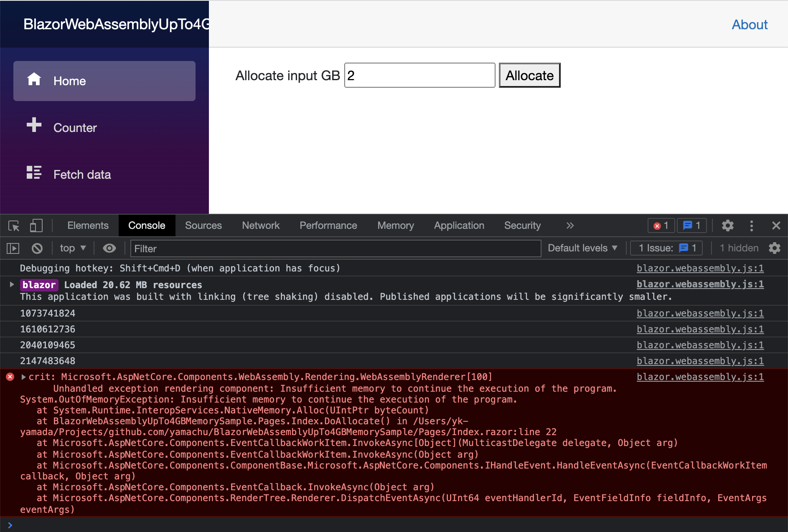Click the console prompt input line
788x532 pixels.
coord(397,525)
